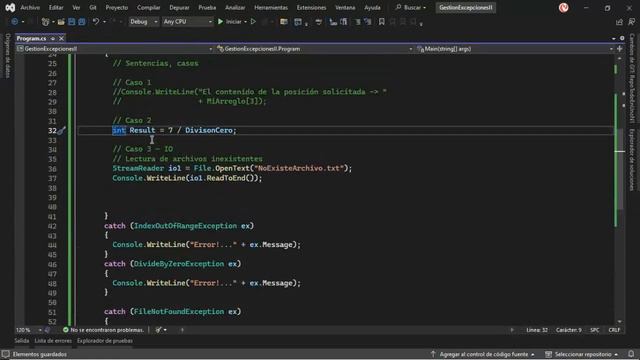
Task: Expand the undo history dropdown arrow
Action: [x=104, y=22]
